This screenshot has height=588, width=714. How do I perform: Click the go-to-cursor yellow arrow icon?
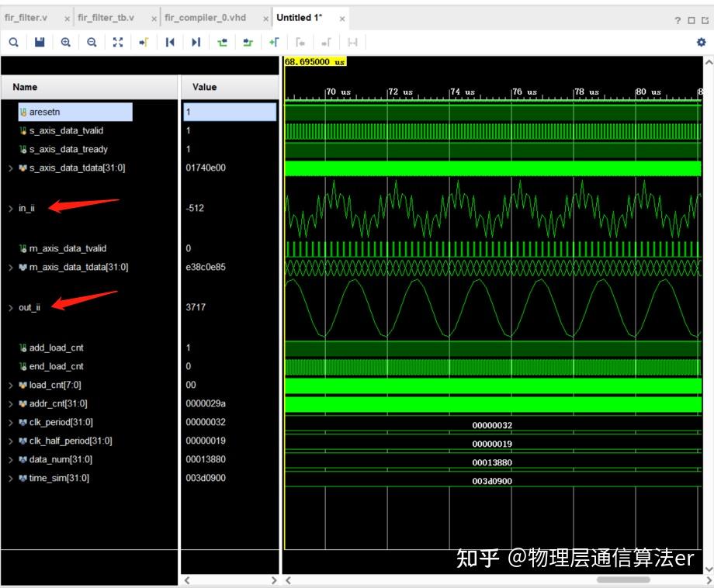coord(144,42)
